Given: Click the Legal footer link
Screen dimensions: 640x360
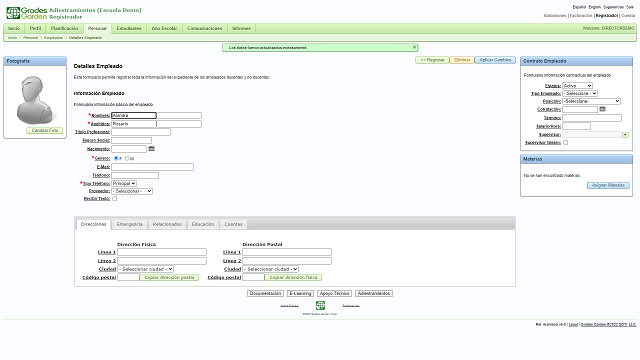Looking at the screenshot, I should point(573,324).
